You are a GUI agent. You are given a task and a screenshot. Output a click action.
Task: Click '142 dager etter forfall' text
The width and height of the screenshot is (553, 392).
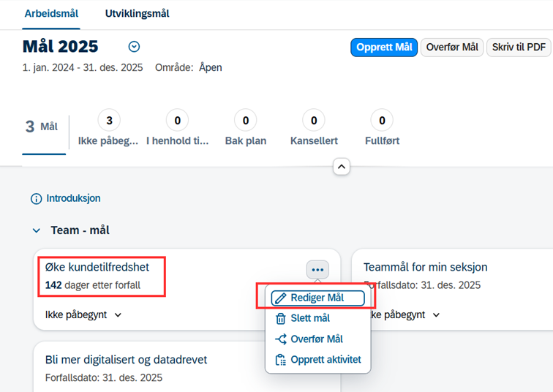93,284
